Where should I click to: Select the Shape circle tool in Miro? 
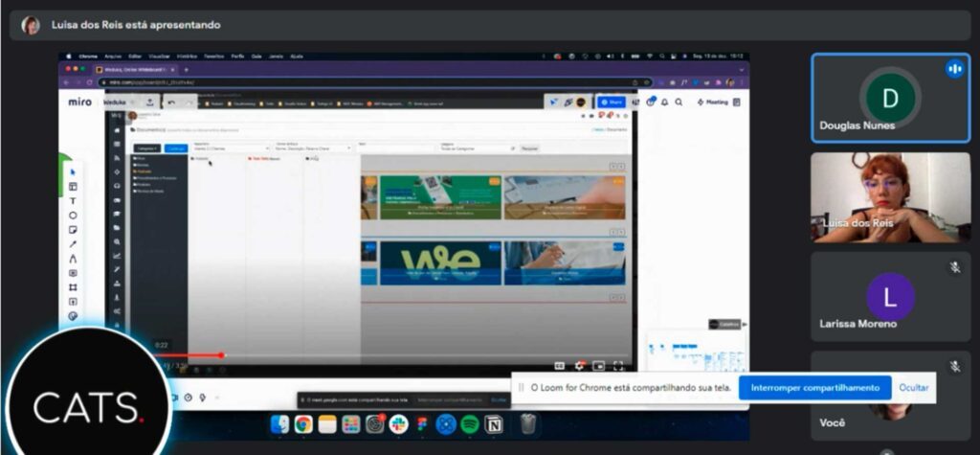tap(73, 216)
